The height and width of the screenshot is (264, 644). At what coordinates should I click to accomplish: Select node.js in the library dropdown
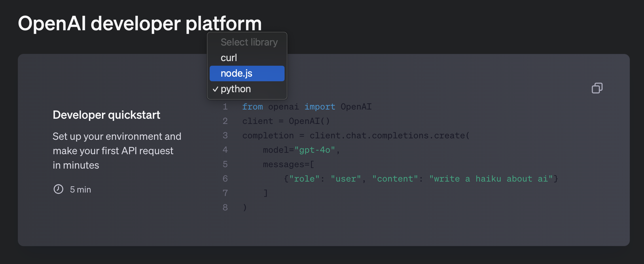point(247,73)
